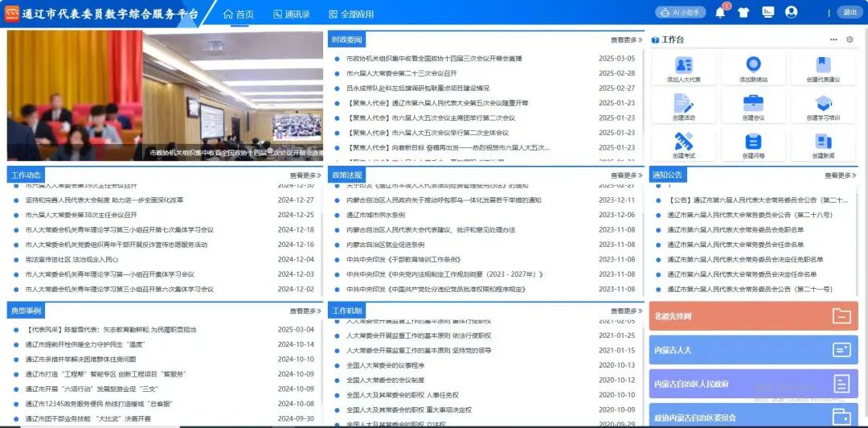Expand 查看更多 in 时政要闻

[626, 40]
